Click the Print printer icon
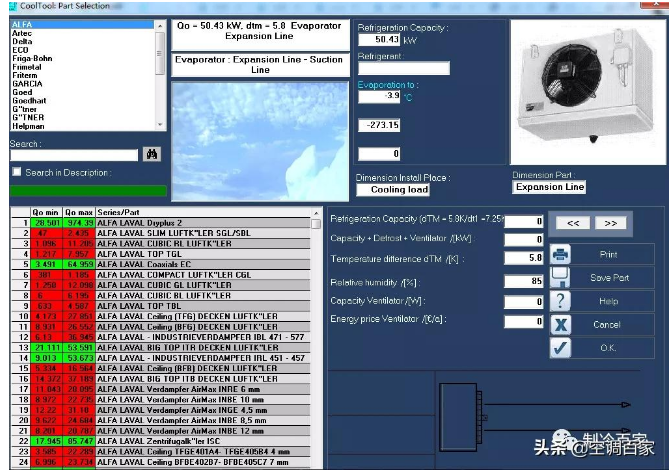672x476 pixels. click(x=561, y=254)
